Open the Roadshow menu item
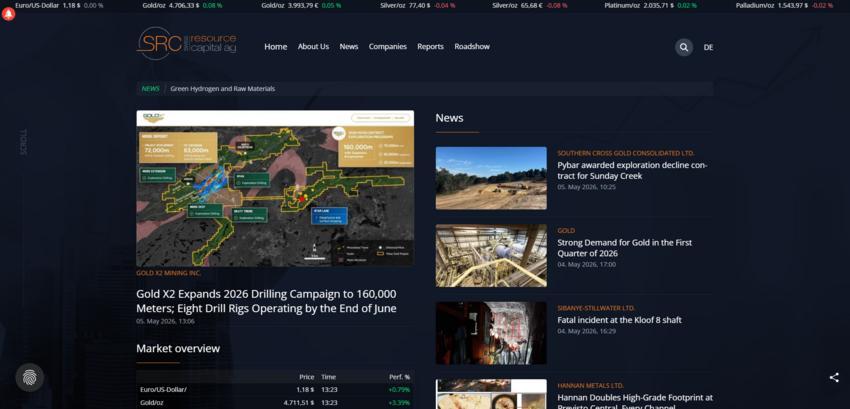 (x=472, y=47)
